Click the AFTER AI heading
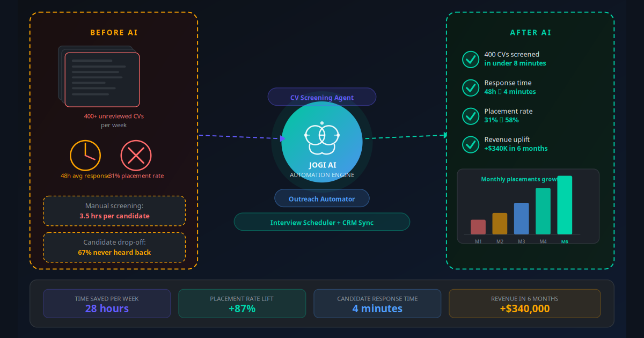 (x=530, y=33)
